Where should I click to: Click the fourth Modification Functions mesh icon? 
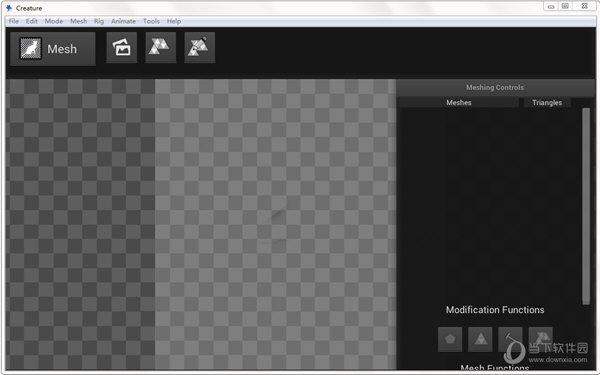(x=541, y=339)
